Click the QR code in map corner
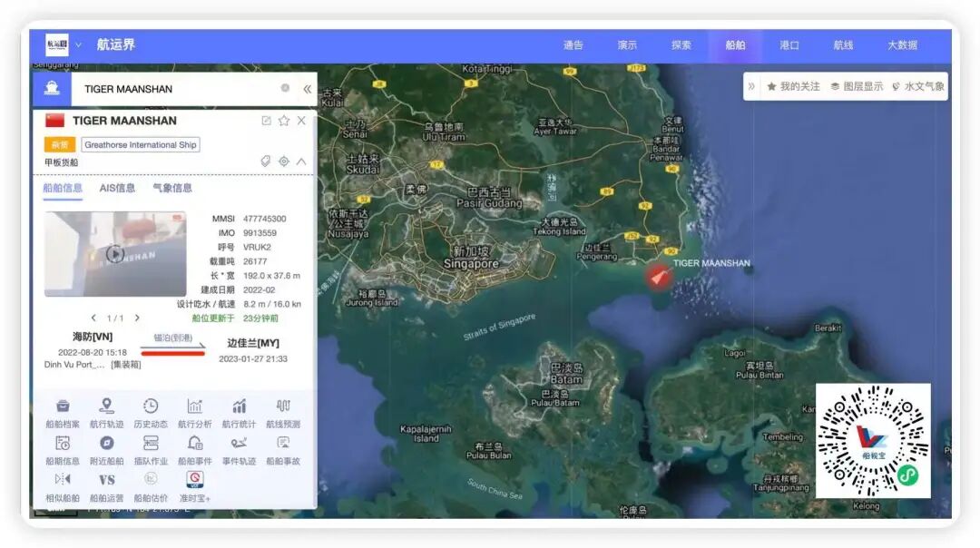This screenshot has width=980, height=548. (x=873, y=441)
